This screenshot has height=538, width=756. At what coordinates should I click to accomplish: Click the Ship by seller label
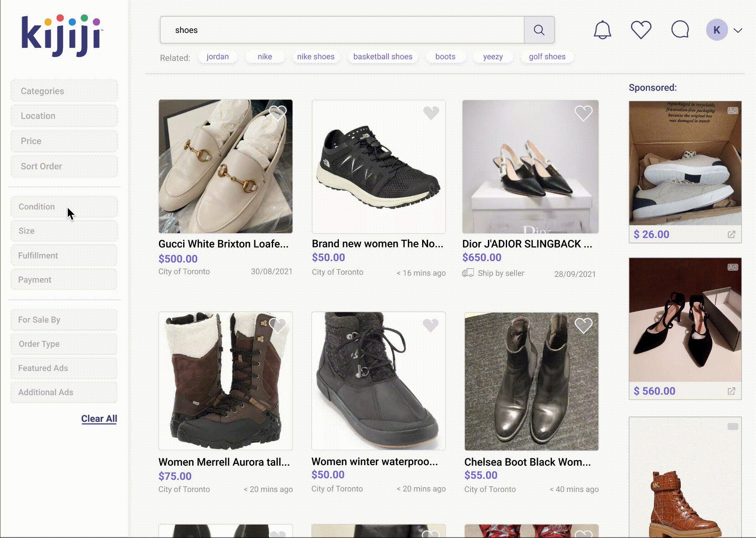point(501,273)
